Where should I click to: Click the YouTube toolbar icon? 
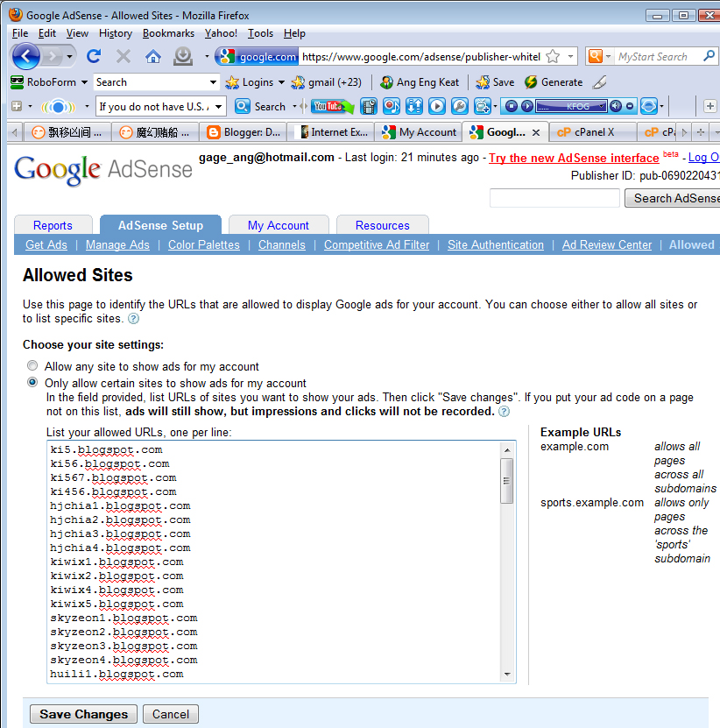332,106
